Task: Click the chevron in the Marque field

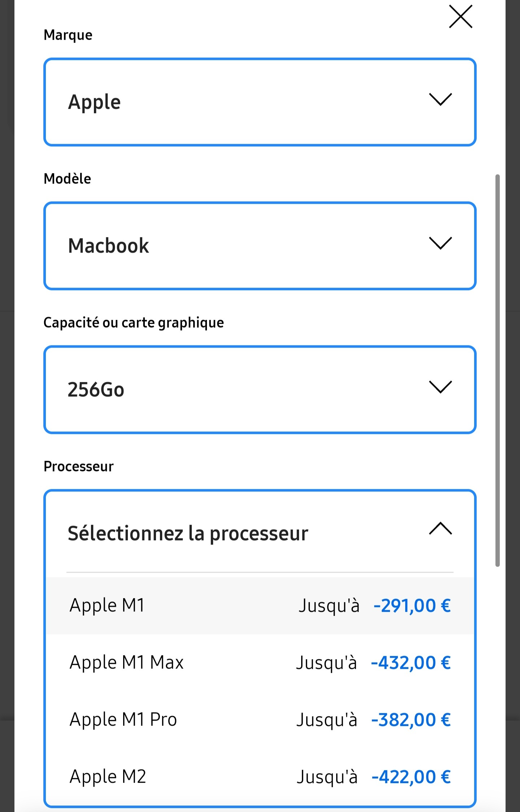Action: [440, 99]
